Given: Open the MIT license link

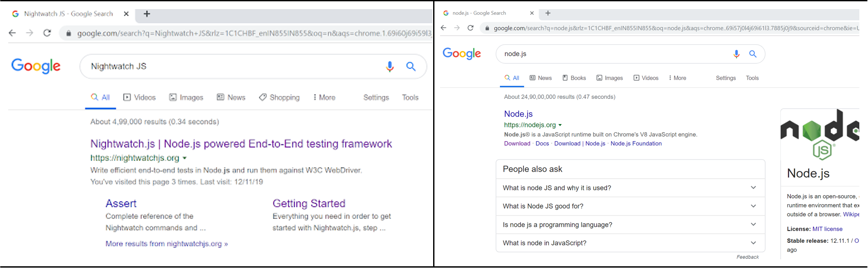Looking at the screenshot, I should click(x=827, y=229).
